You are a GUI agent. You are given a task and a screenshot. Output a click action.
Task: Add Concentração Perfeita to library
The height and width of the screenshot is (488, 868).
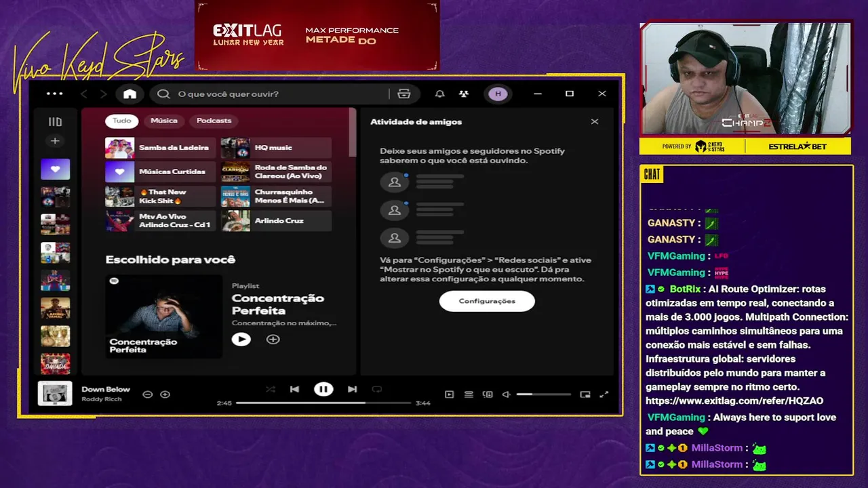point(273,339)
